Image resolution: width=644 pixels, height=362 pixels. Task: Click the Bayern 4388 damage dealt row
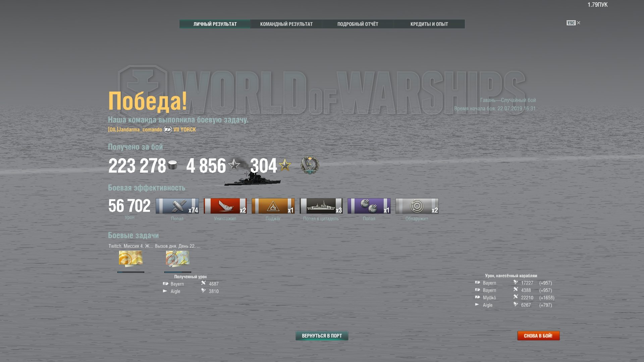514,290
